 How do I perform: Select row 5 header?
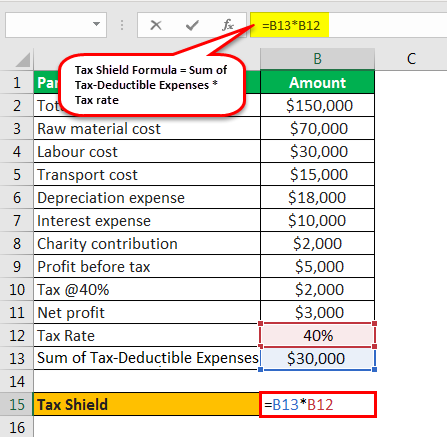point(17,174)
